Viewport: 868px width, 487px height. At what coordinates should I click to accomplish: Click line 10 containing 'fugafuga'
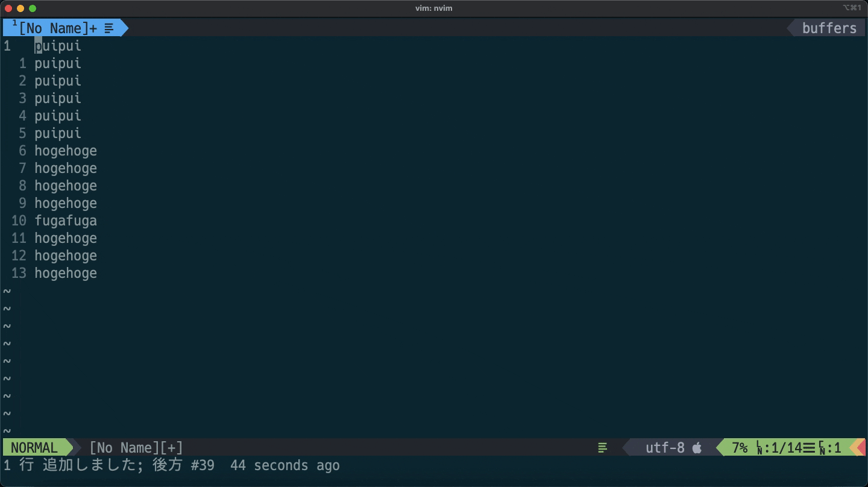(x=66, y=221)
